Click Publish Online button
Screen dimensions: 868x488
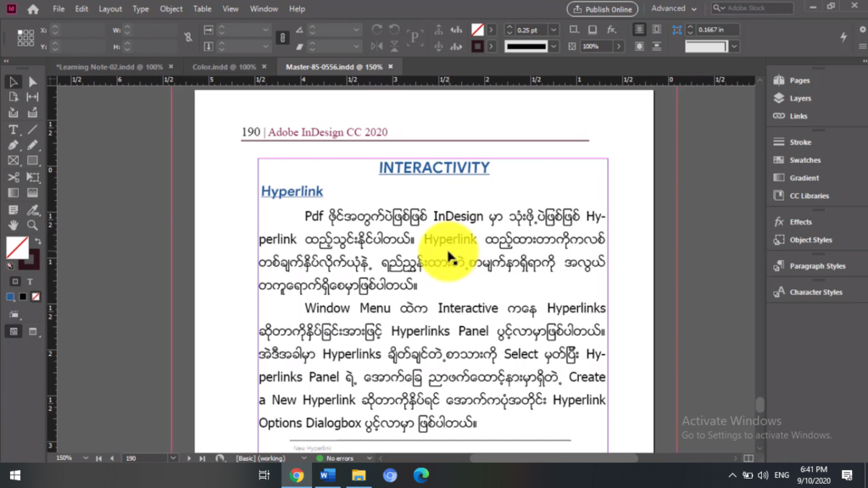click(603, 8)
